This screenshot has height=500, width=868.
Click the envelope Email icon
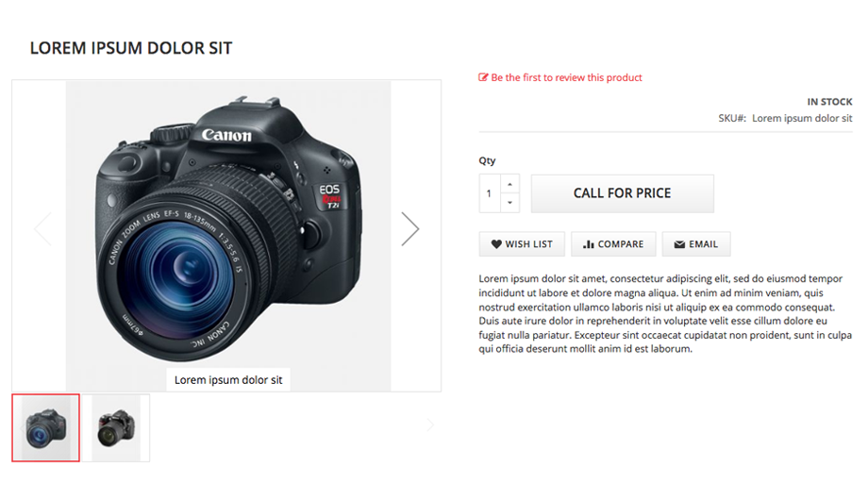[x=679, y=244]
